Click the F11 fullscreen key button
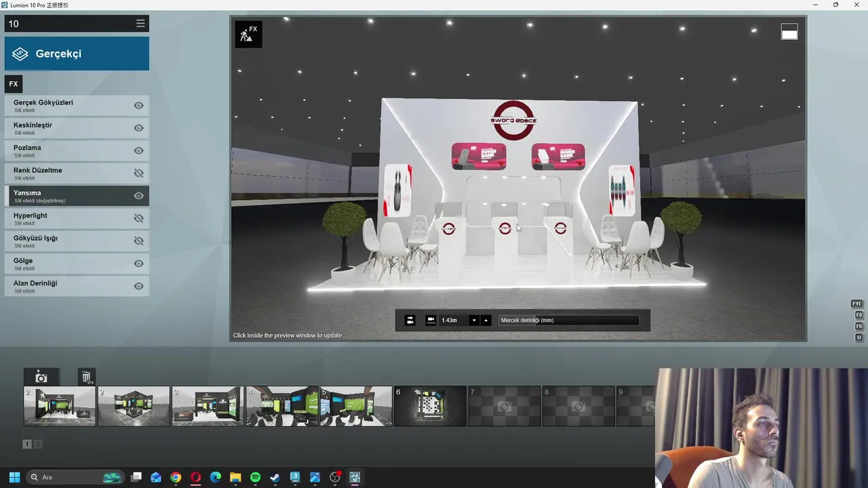 tap(857, 304)
